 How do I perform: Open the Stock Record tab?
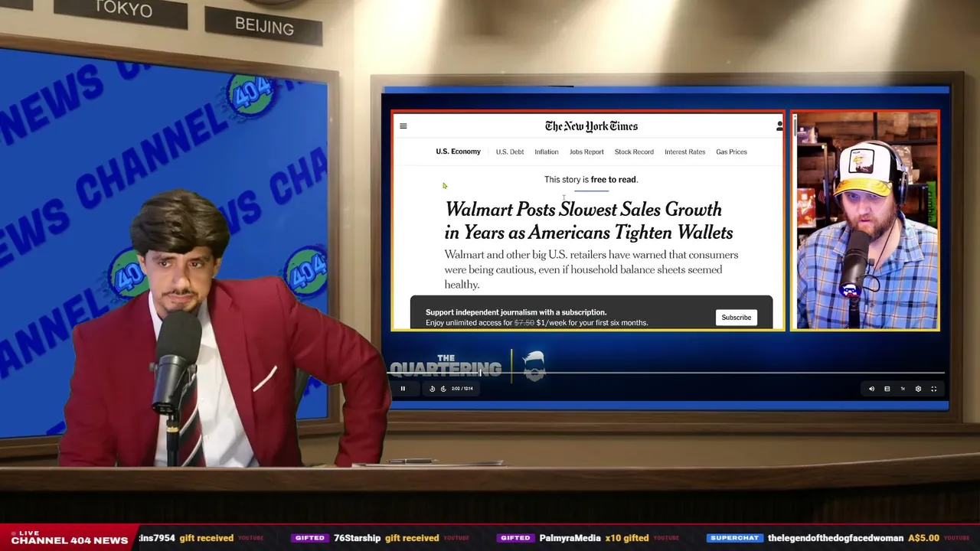(x=634, y=152)
